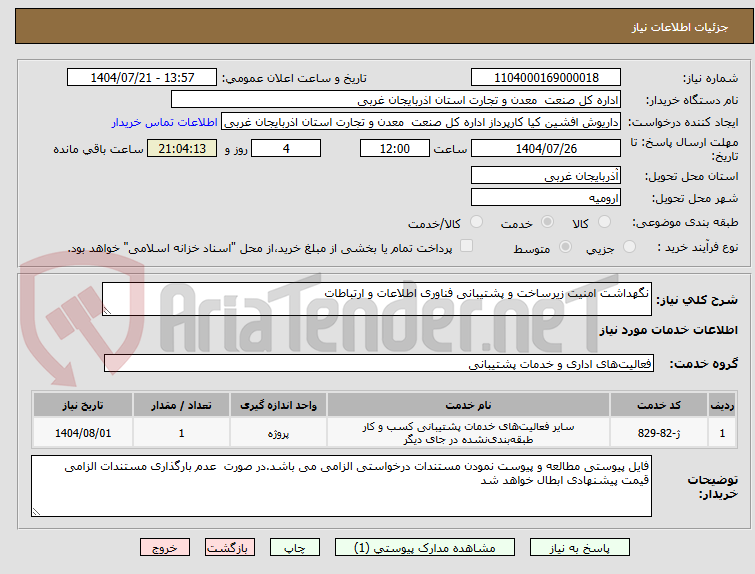
Task: Toggle the اسناد خزانه اسلامی payment checkbox
Action: tap(466, 246)
